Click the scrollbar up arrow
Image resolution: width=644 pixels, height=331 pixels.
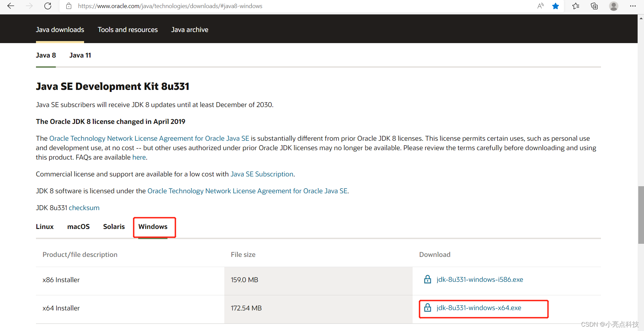pyautogui.click(x=641, y=18)
